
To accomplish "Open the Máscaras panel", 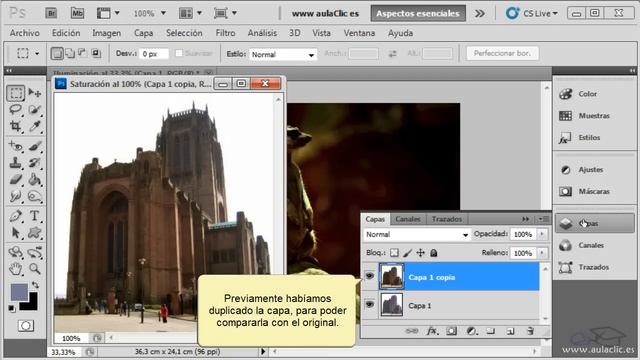I will (594, 191).
